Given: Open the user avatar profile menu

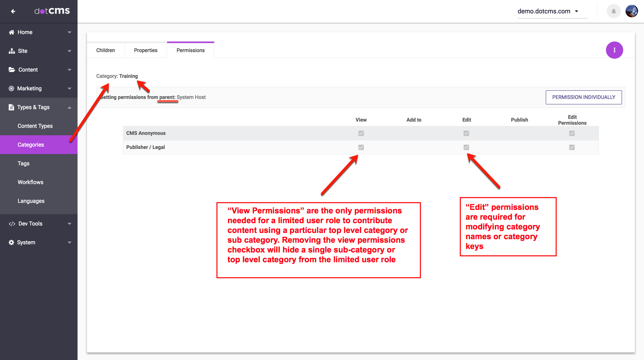Looking at the screenshot, I should (631, 11).
